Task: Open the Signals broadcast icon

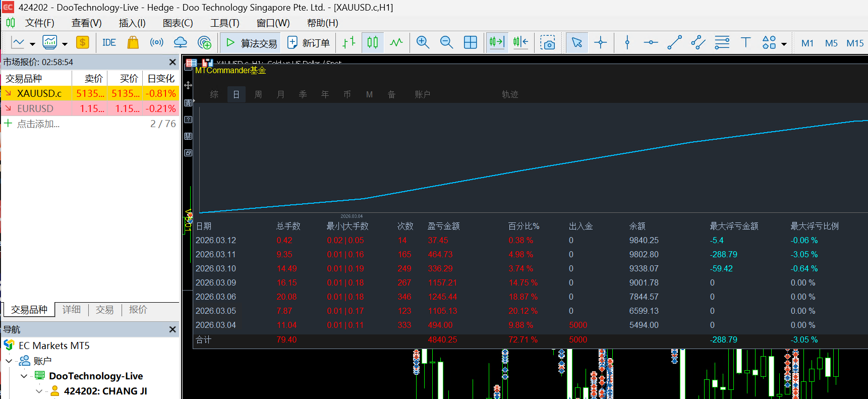Action: 157,42
